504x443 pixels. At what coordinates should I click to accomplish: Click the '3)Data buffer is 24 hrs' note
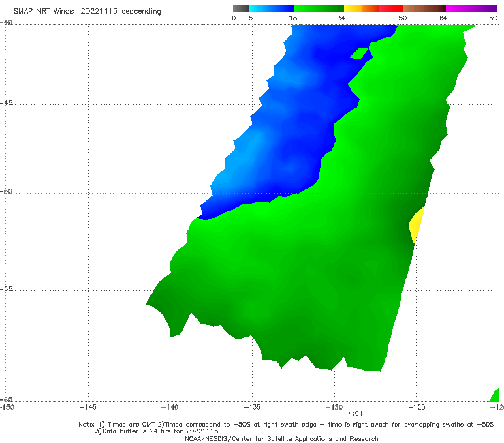pyautogui.click(x=157, y=431)
